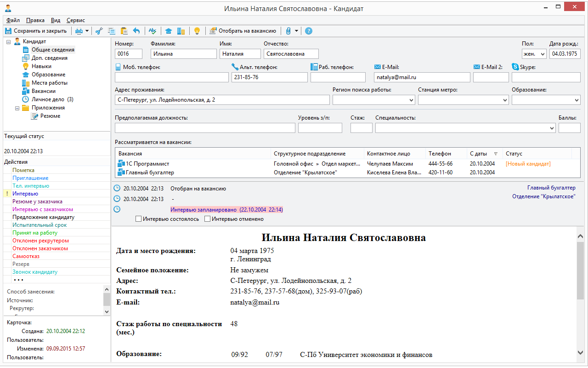The image size is (588, 368).
Task: Open the 'Вид' menu
Action: point(56,20)
